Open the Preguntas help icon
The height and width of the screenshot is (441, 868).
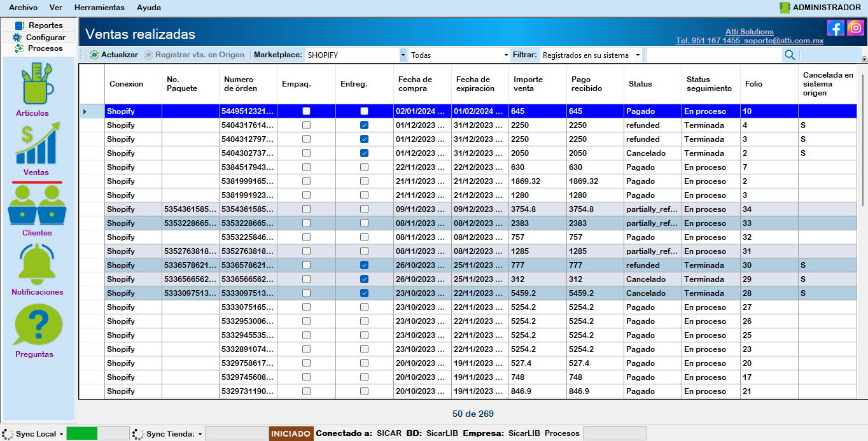pyautogui.click(x=37, y=325)
